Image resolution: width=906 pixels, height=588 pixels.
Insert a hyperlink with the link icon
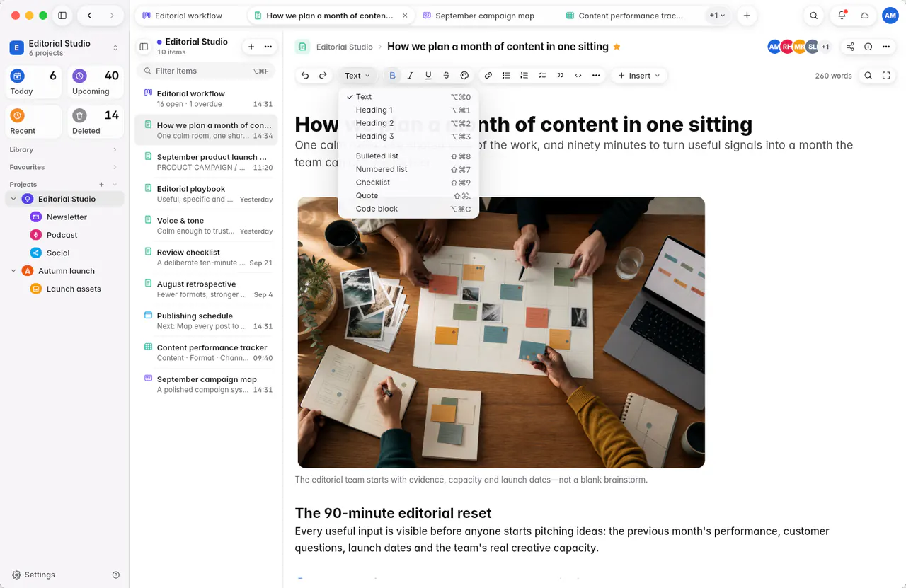coord(488,76)
